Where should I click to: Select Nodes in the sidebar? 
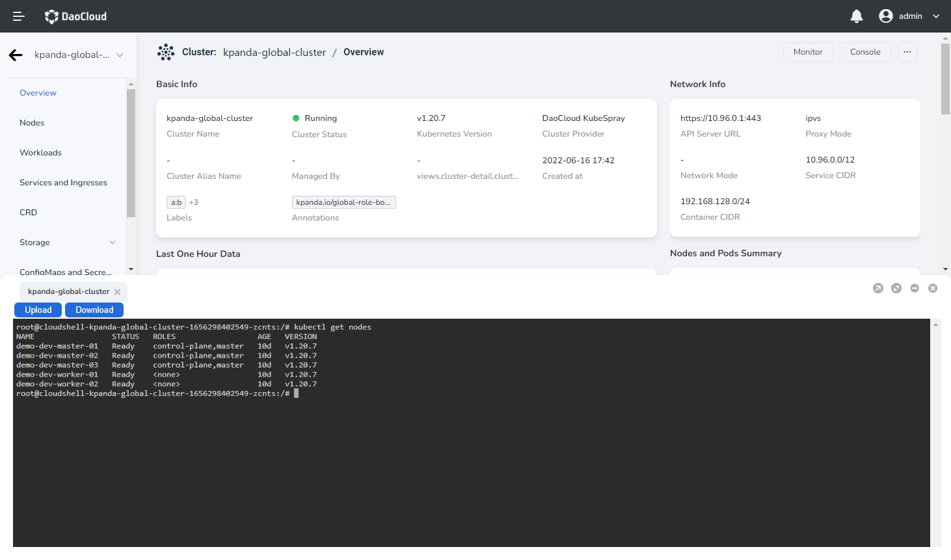tap(32, 123)
